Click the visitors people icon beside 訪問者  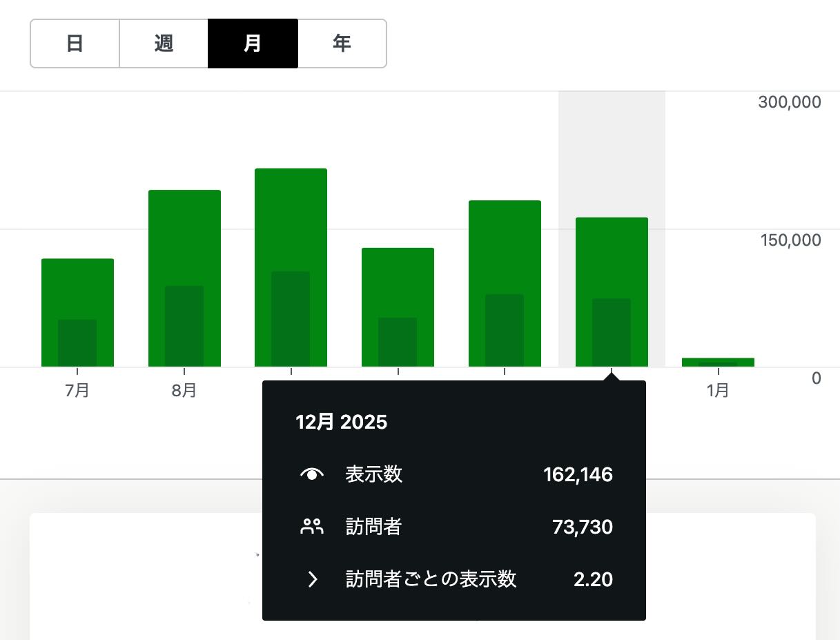tap(312, 527)
